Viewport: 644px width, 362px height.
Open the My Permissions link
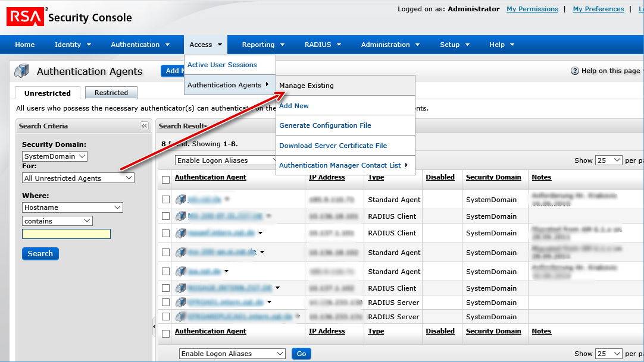coord(532,9)
